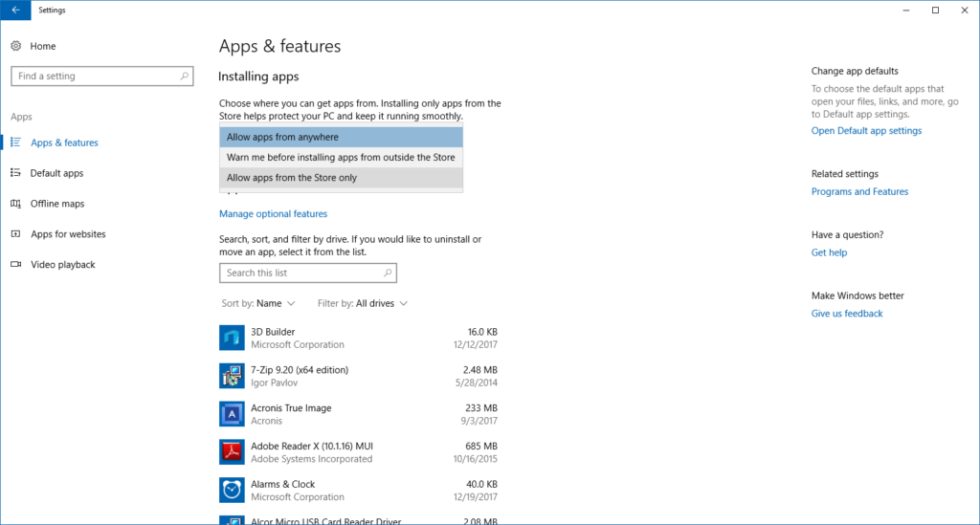Click the Adobe Reader X icon

coord(232,452)
